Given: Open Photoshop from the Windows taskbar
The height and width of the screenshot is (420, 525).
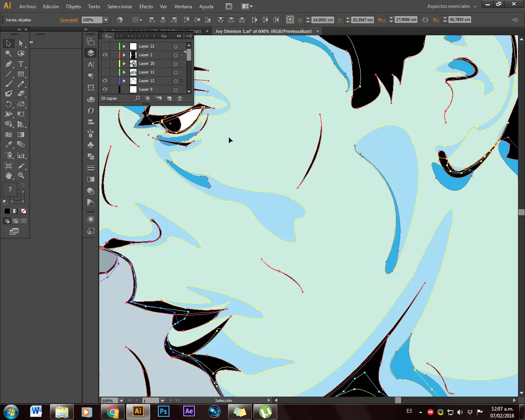Looking at the screenshot, I should point(163,411).
